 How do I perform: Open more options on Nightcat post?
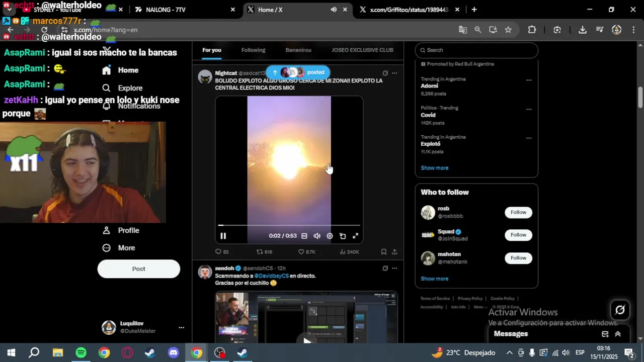click(394, 73)
